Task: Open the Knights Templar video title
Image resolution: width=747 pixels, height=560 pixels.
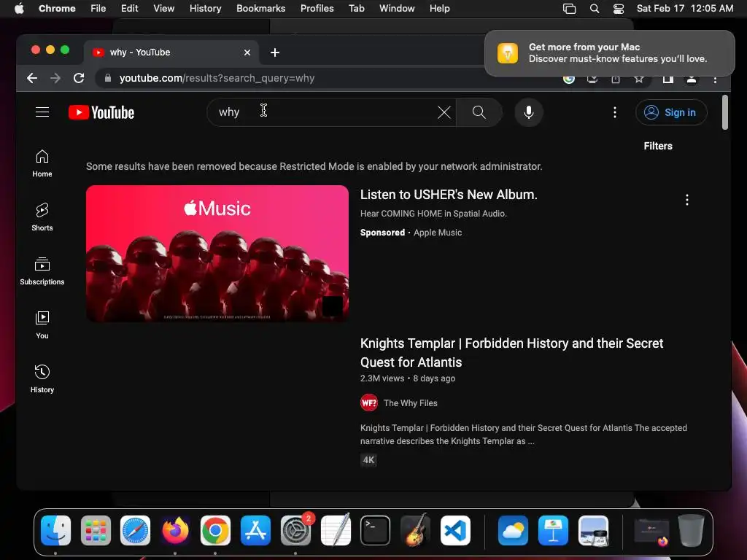Action: coord(511,353)
